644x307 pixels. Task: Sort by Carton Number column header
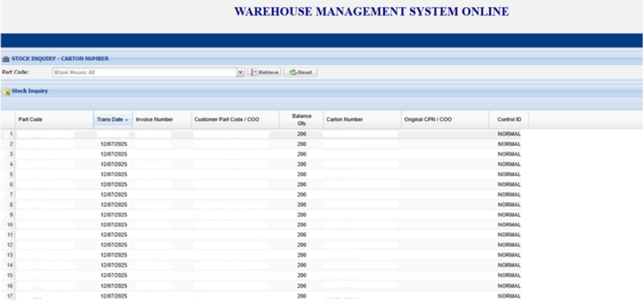[344, 120]
